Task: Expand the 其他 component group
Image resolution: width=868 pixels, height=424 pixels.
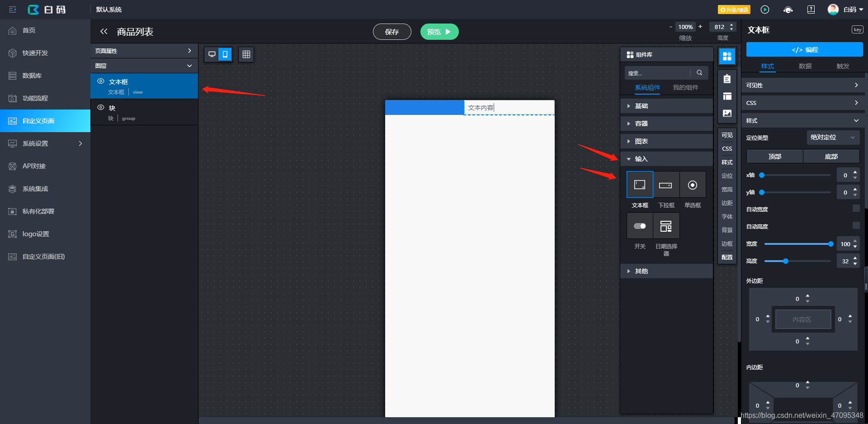Action: tap(666, 271)
